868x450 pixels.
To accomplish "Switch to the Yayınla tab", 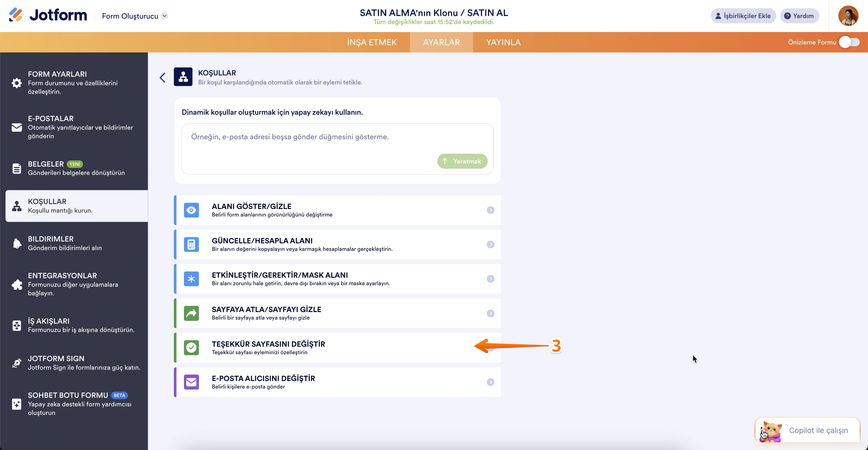I will [x=503, y=42].
